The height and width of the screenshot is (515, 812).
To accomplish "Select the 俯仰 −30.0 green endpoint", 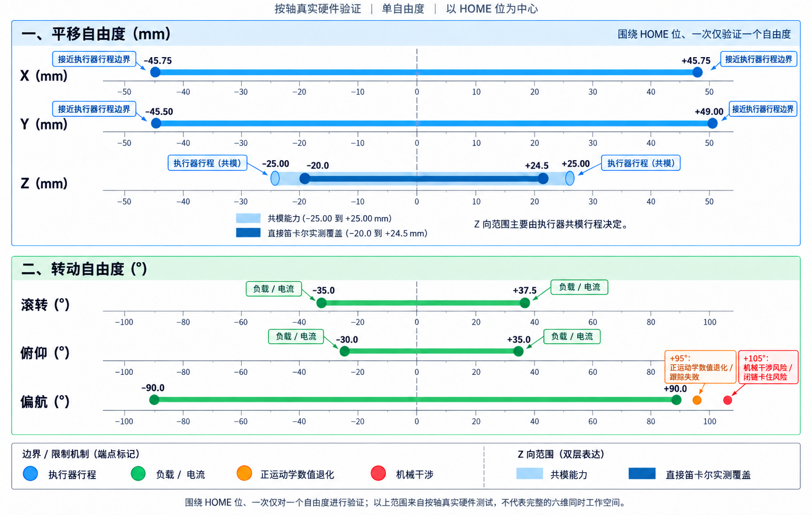I will tap(345, 351).
